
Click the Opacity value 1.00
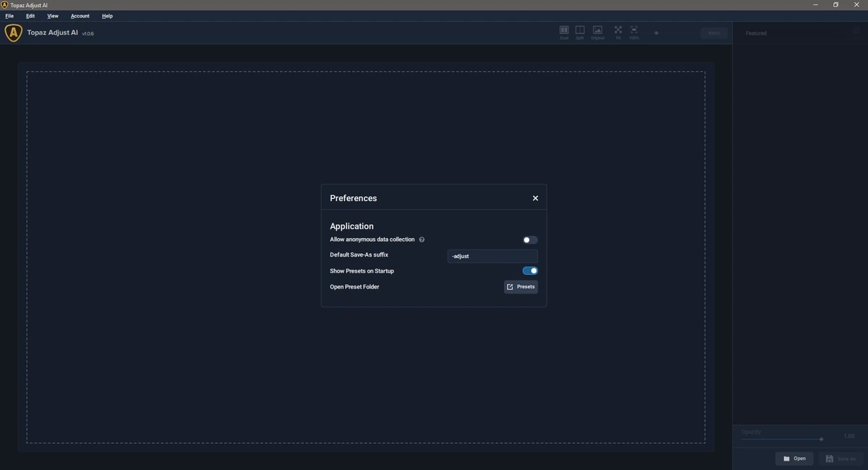click(x=849, y=436)
